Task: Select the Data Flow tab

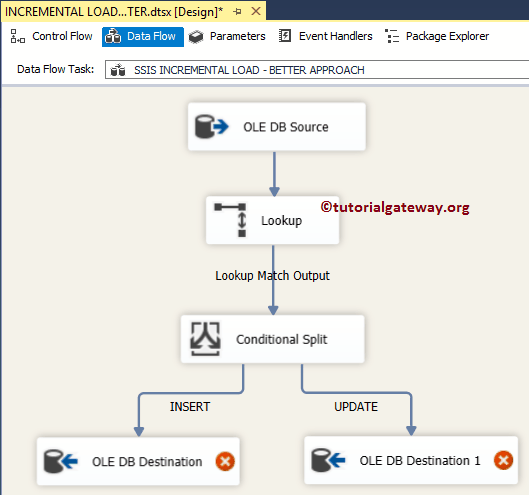Action: (x=143, y=36)
